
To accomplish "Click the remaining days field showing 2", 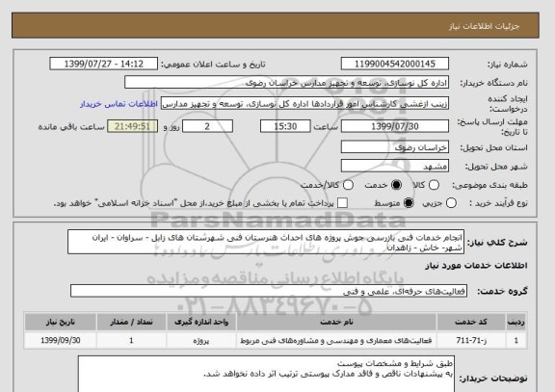I will pyautogui.click(x=207, y=126).
